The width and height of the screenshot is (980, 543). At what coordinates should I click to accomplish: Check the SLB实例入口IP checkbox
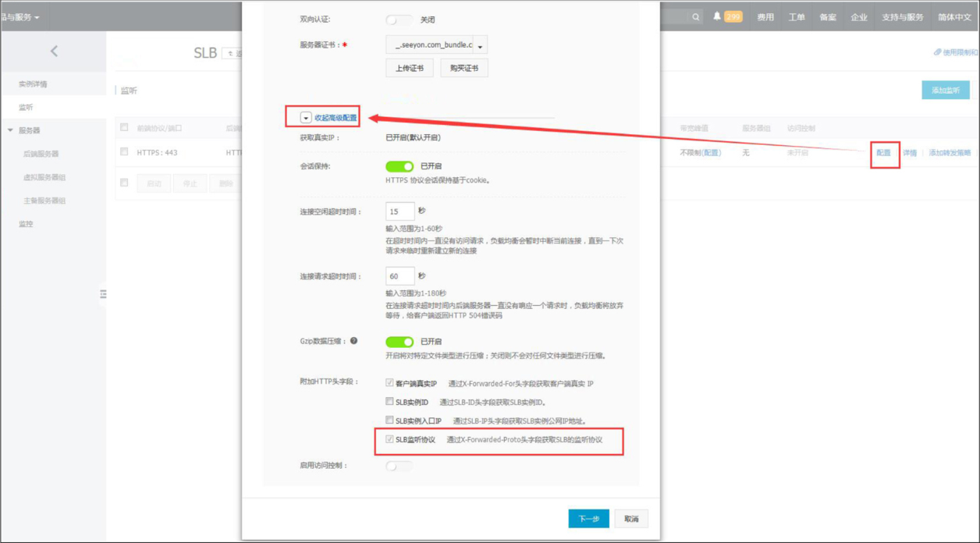coord(389,421)
